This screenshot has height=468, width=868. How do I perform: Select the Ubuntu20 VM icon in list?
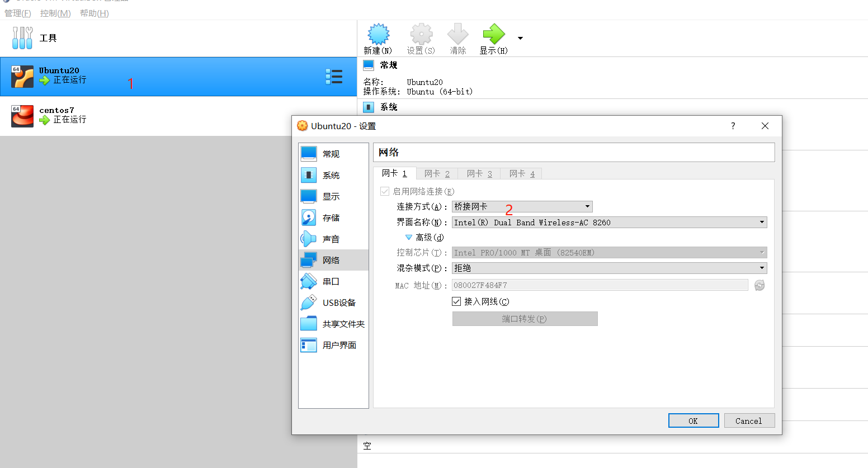(22, 77)
